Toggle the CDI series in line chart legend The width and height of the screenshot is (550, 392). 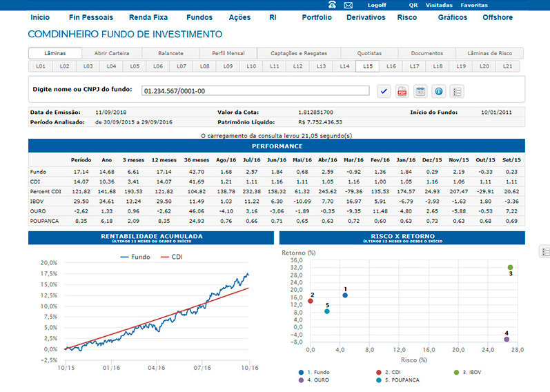(172, 257)
